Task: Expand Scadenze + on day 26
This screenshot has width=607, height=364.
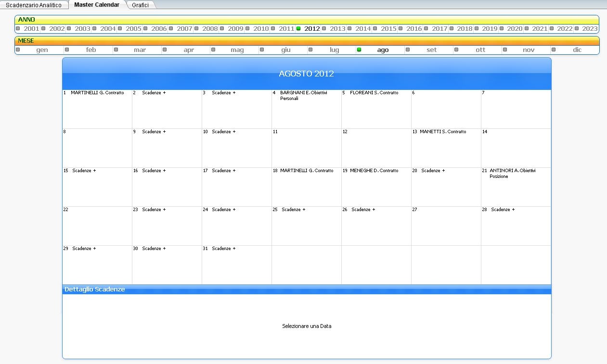Action: pyautogui.click(x=363, y=210)
